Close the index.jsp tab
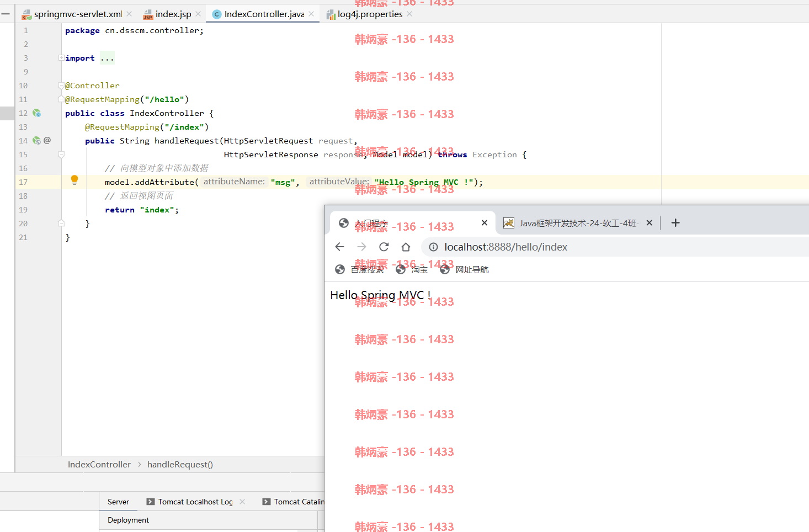The width and height of the screenshot is (809, 532). (198, 14)
